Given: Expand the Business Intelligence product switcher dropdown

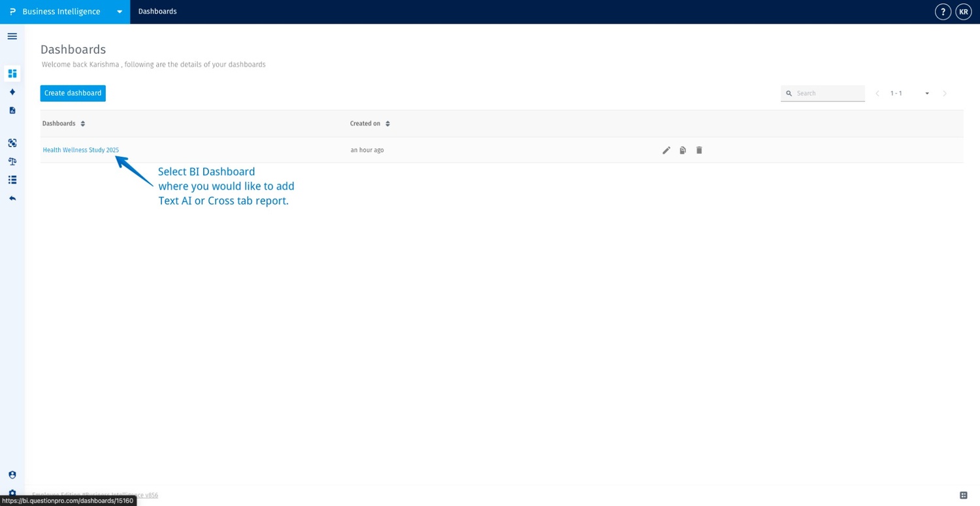Looking at the screenshot, I should (120, 11).
